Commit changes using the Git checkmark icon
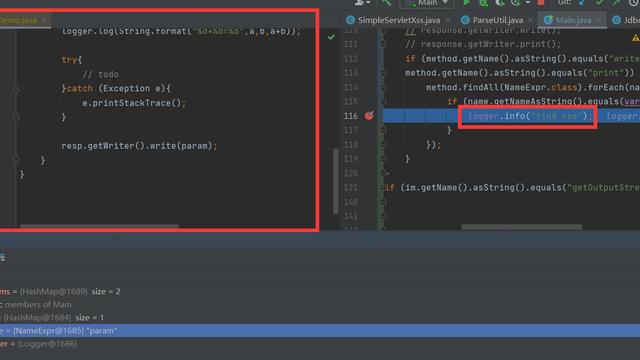 pos(599,2)
